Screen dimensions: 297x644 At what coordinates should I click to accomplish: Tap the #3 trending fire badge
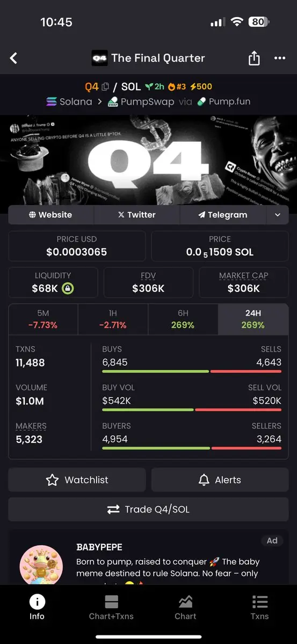(177, 86)
